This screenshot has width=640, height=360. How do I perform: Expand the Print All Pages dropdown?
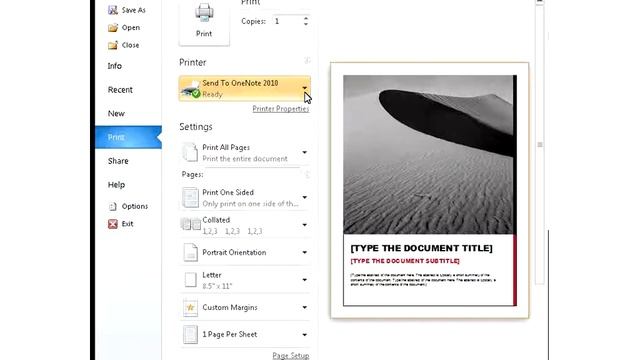click(x=304, y=152)
